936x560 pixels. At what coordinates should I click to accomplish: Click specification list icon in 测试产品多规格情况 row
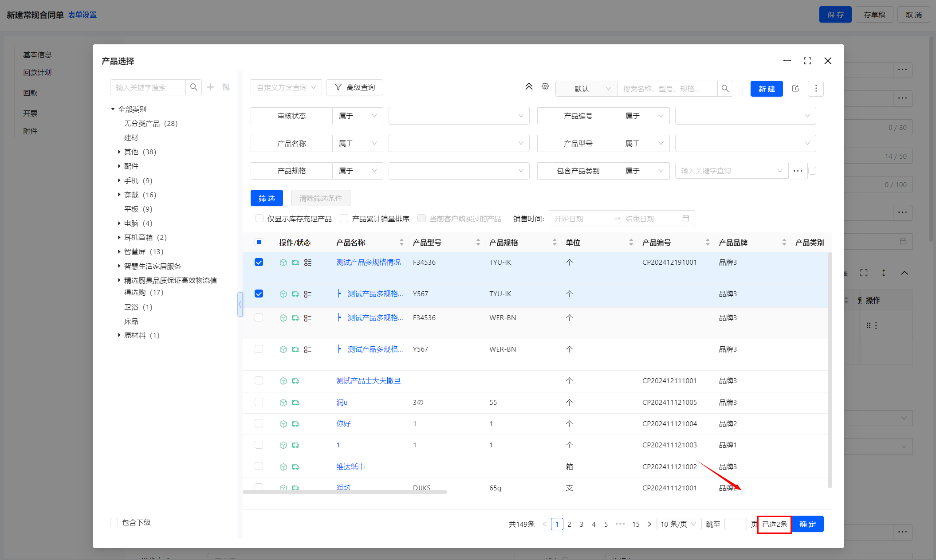click(x=308, y=262)
